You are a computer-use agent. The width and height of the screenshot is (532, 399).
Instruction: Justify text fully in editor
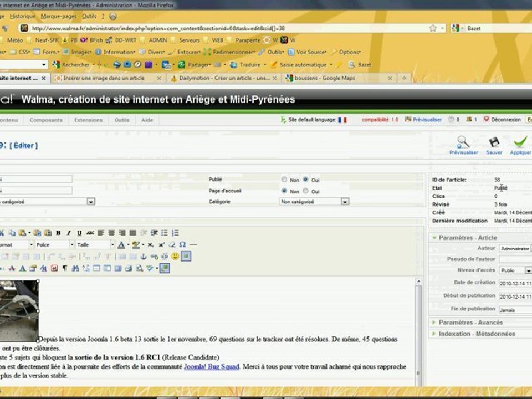click(x=132, y=233)
